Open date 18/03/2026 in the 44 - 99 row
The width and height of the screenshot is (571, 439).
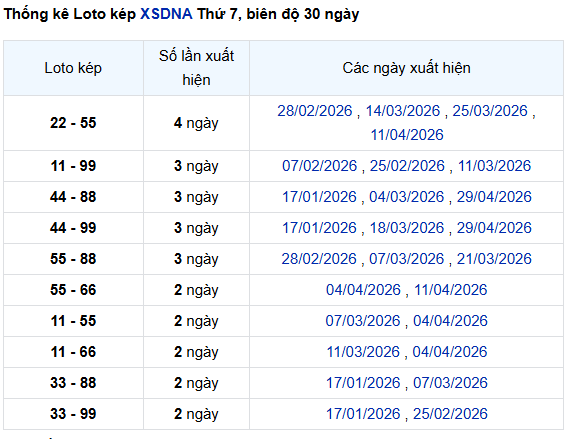(x=407, y=228)
